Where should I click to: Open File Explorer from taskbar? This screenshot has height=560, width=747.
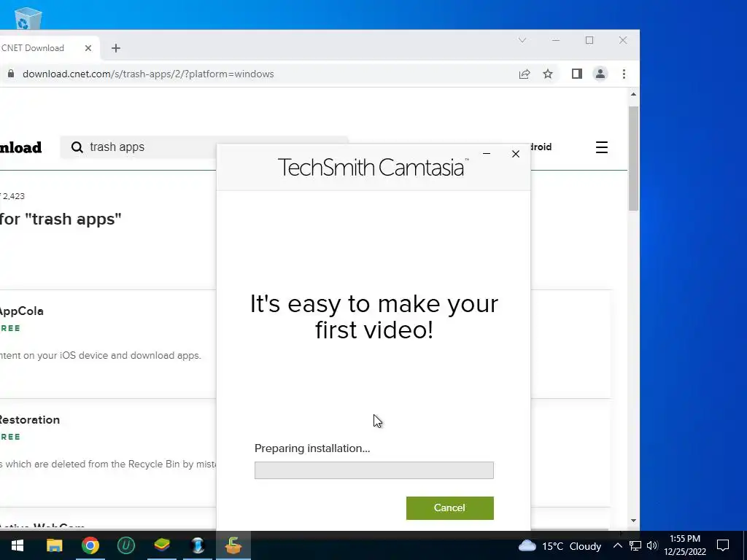pos(54,545)
